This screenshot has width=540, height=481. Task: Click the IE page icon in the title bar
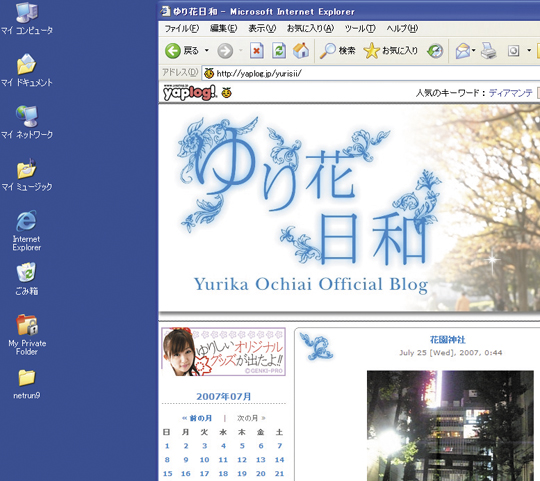coord(165,11)
